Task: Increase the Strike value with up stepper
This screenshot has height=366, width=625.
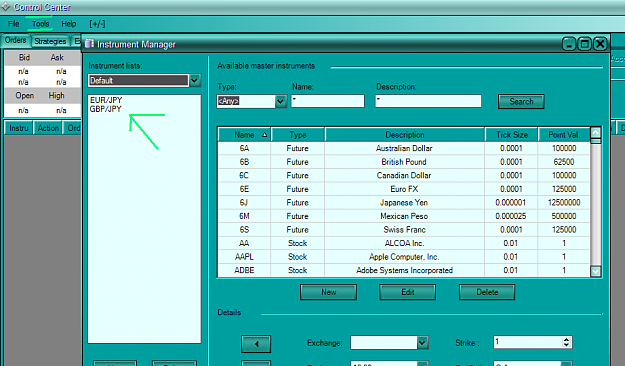Action: click(x=566, y=339)
